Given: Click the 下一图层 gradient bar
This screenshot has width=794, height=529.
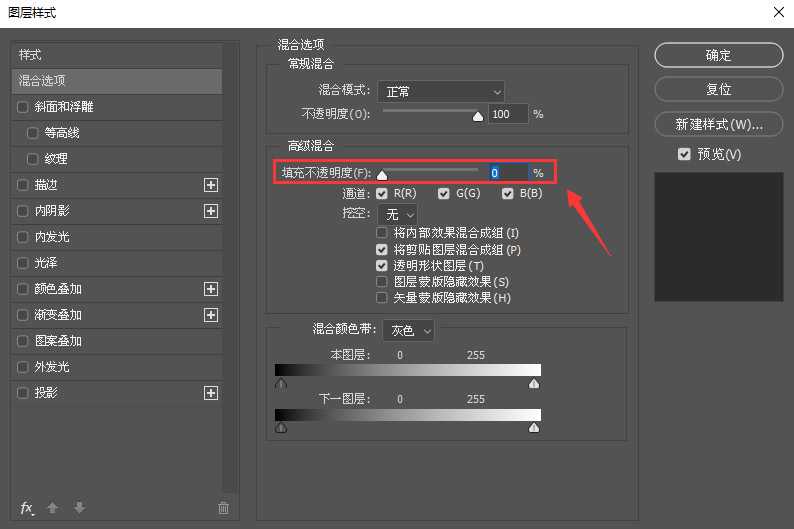Looking at the screenshot, I should [408, 415].
